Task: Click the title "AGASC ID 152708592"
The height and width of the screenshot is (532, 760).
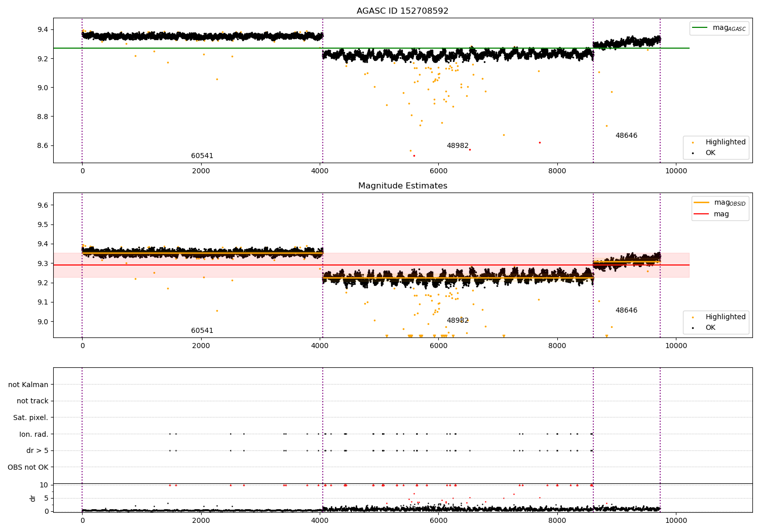Action: point(402,11)
